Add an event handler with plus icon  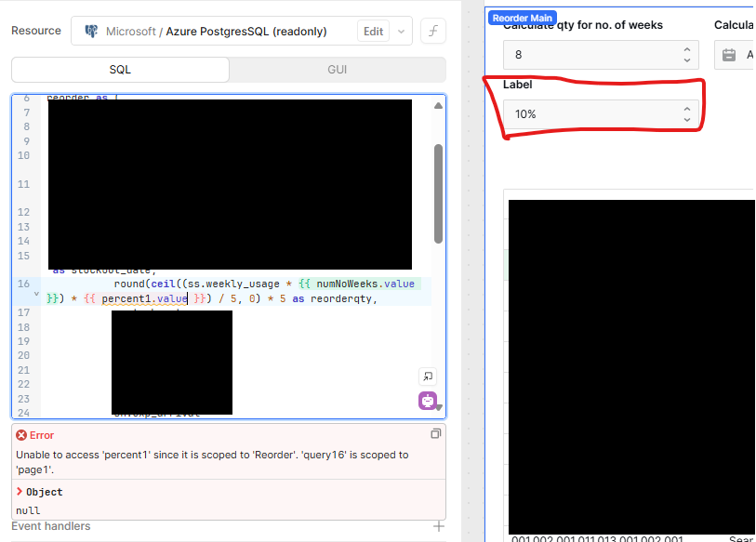[438, 526]
